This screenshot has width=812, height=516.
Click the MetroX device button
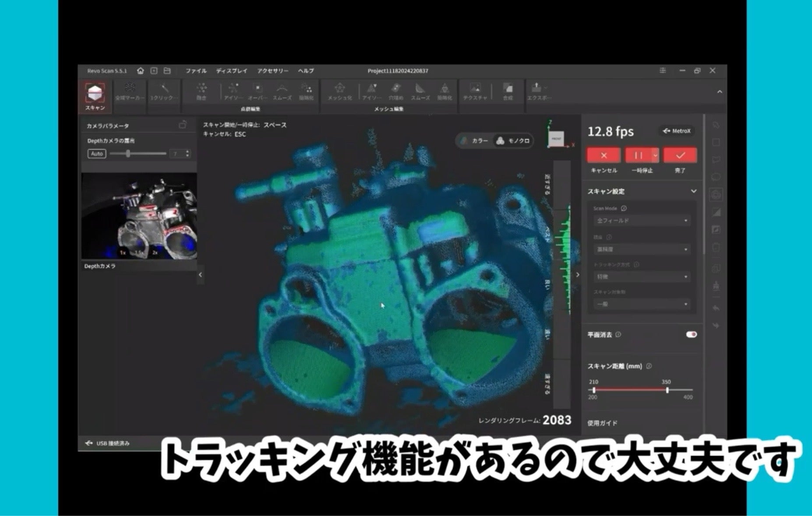pos(677,131)
